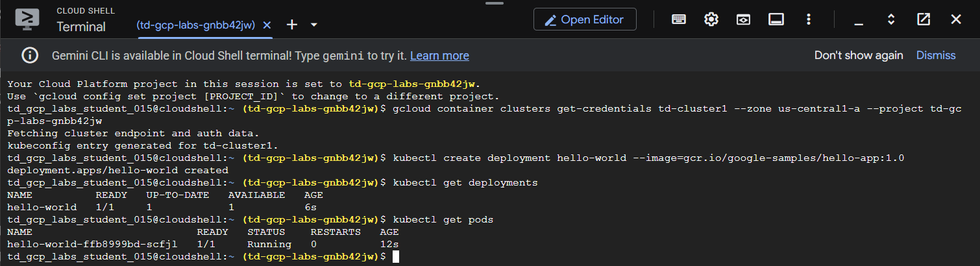The width and height of the screenshot is (980, 266).
Task: Toggle the on-screen keyboard icon
Action: [x=679, y=19]
